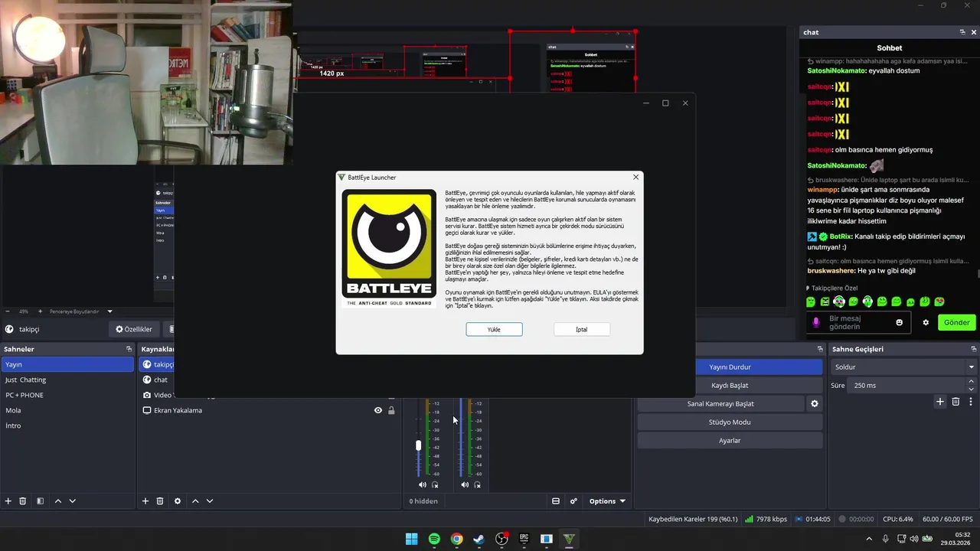
Task: Mute the second audio mixer channel
Action: [x=465, y=484]
